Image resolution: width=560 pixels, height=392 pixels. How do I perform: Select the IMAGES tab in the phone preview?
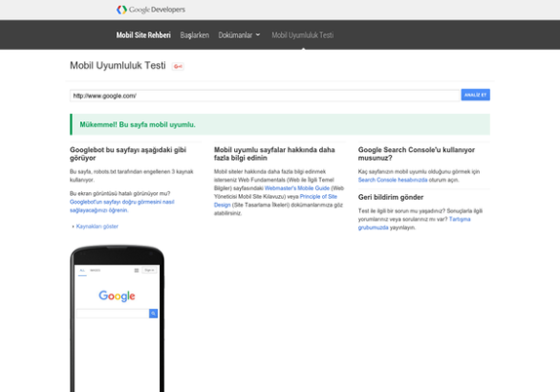tap(95, 271)
